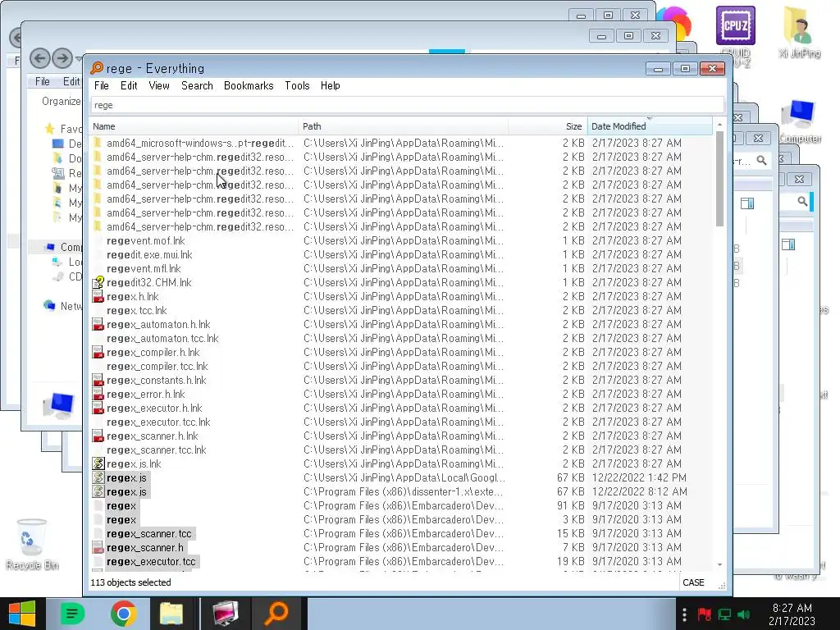This screenshot has height=630, width=840.
Task: Click icon of regex.js in dissenter folder
Action: pos(98,491)
